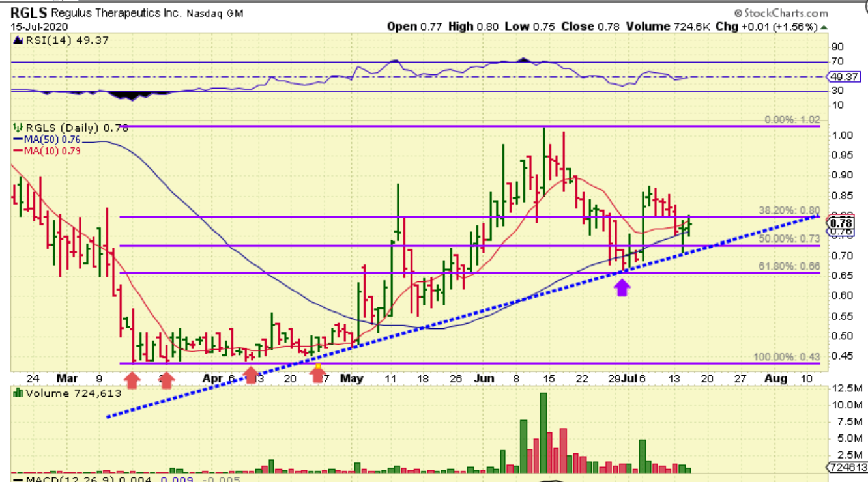Screen dimensions: 868x482
Task: Click the 12.5M volume axis label
Action: [x=846, y=388]
